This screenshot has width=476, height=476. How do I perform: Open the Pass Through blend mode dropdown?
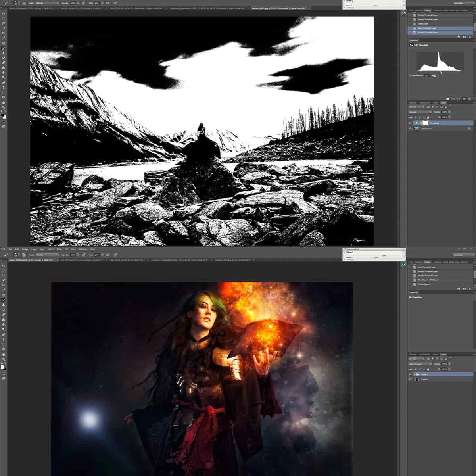coord(418,364)
